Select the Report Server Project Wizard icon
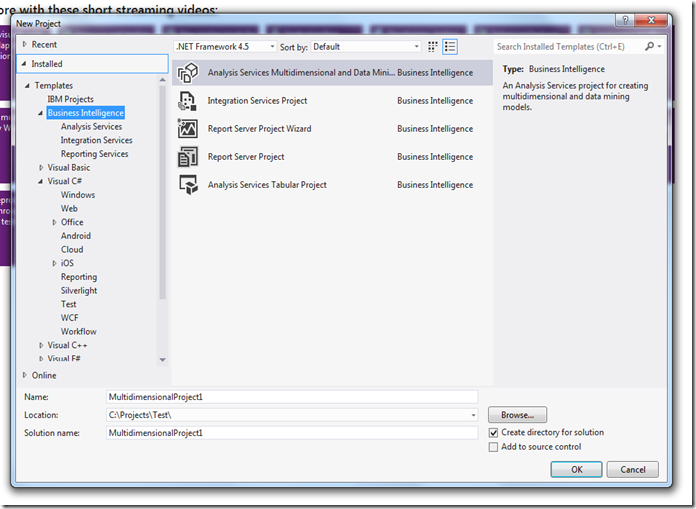This screenshot has height=509, width=696. click(187, 129)
